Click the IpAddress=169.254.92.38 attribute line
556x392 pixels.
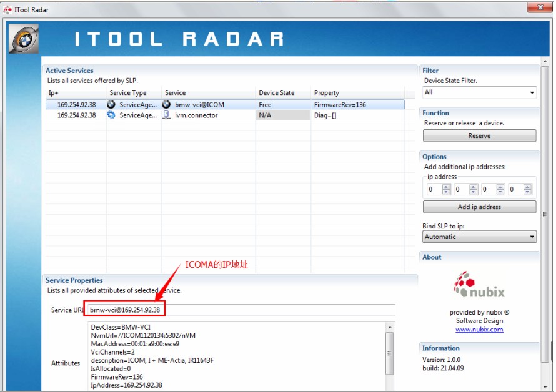(126, 385)
